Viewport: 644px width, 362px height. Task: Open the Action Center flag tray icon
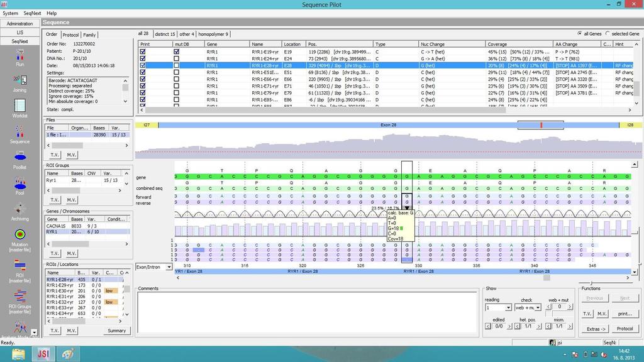tap(575, 354)
